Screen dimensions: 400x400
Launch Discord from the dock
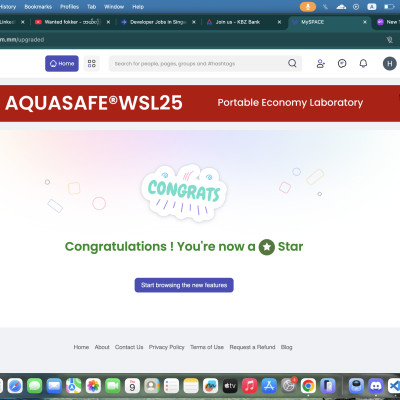[376, 386]
